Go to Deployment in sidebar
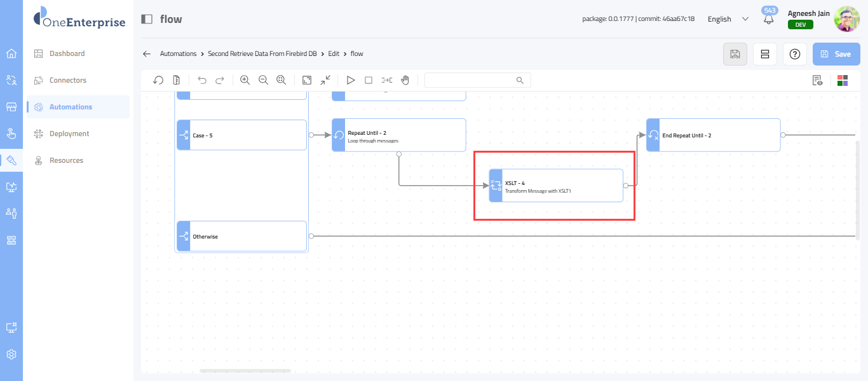The height and width of the screenshot is (381, 868). pos(69,134)
